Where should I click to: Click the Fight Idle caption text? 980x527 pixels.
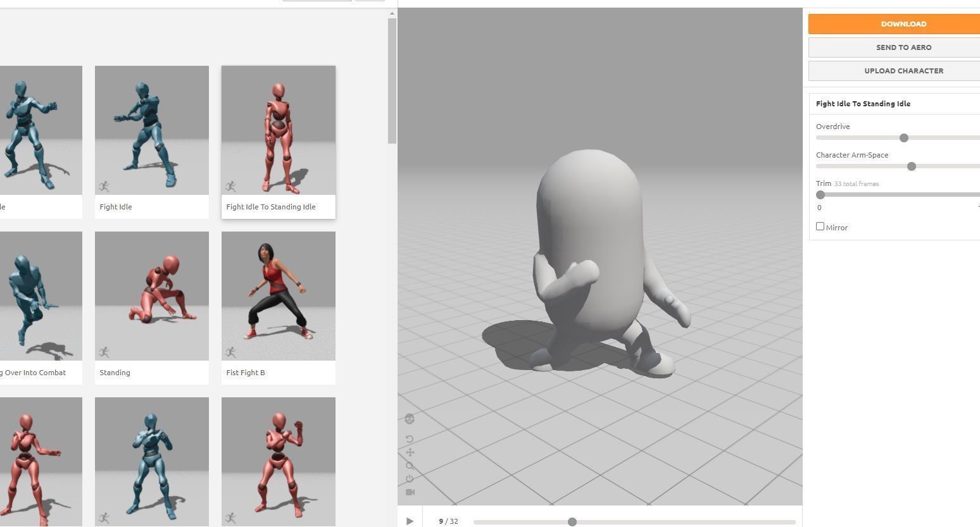click(116, 207)
